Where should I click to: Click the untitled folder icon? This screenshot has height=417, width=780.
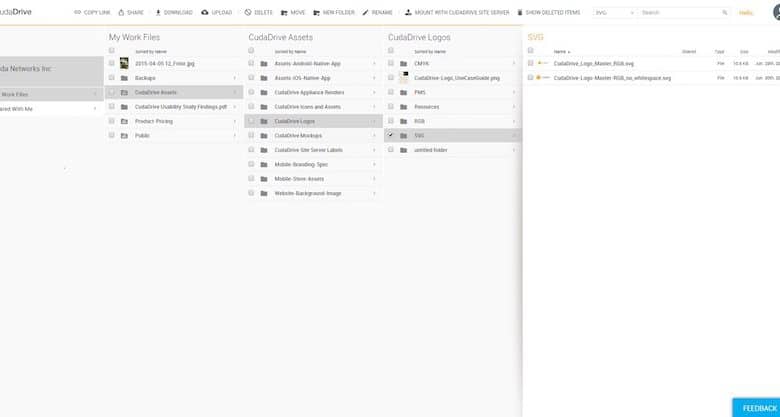pyautogui.click(x=404, y=150)
